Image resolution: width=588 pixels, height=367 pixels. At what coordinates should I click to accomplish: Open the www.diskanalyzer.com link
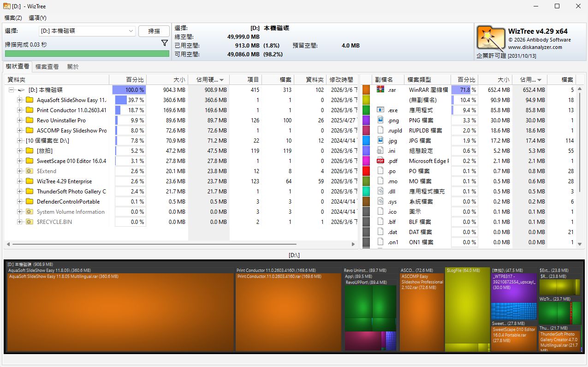[535, 47]
